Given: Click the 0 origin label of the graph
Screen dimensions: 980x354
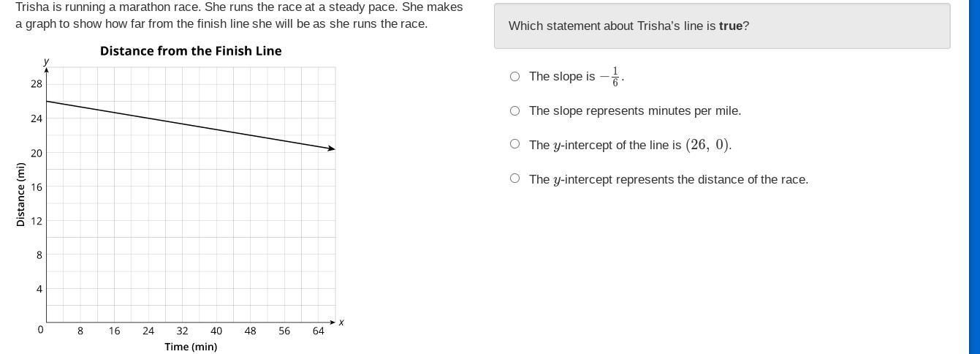Looking at the screenshot, I should pyautogui.click(x=40, y=330).
